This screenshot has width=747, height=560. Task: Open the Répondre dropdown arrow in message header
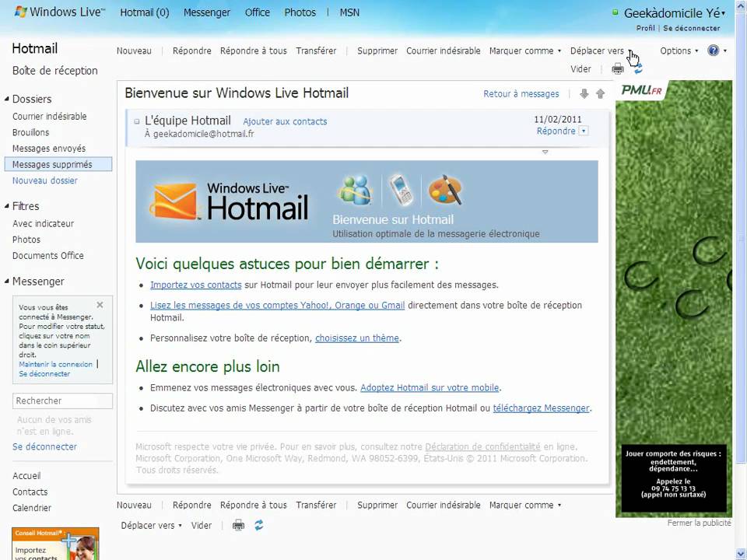(x=584, y=131)
